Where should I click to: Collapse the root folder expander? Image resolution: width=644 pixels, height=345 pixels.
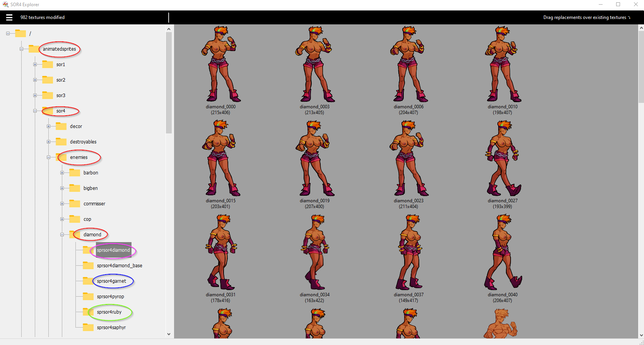8,34
